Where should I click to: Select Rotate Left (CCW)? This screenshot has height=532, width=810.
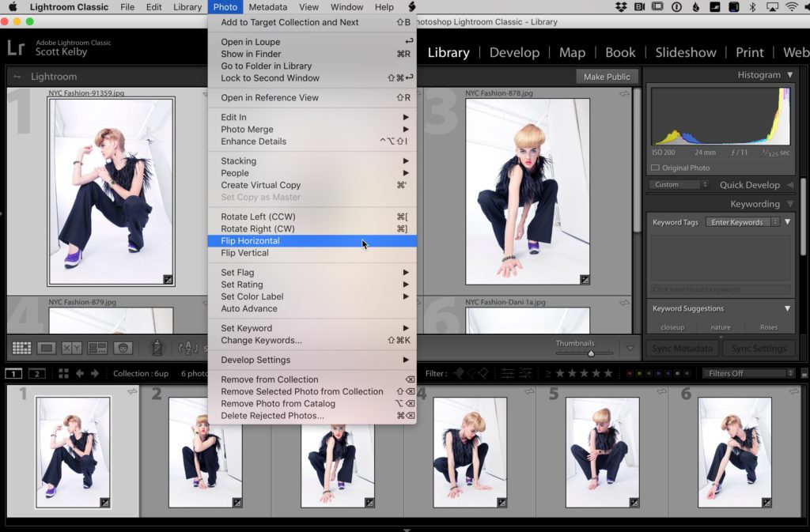coord(312,217)
